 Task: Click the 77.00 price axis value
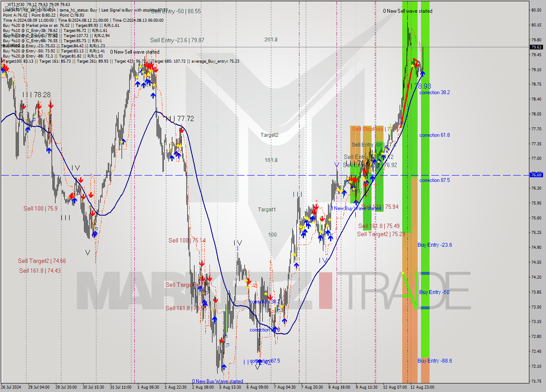tap(537, 159)
